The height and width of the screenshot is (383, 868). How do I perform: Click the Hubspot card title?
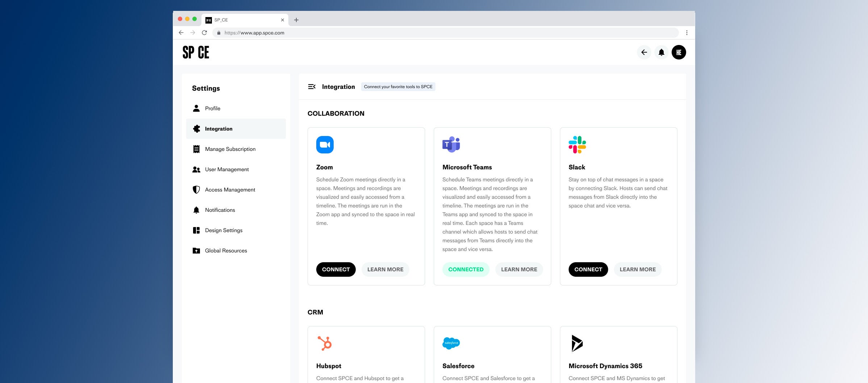[329, 366]
